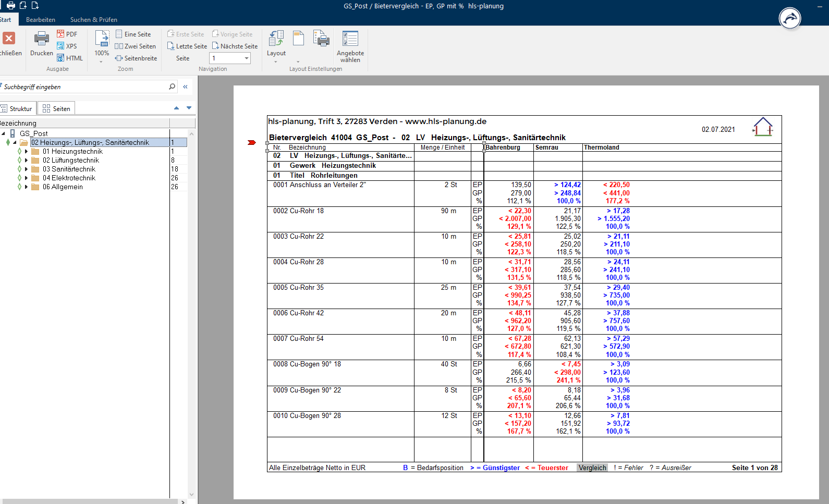Click the dolphin logo in the title bar
Screen dimensions: 829x504
tap(789, 18)
